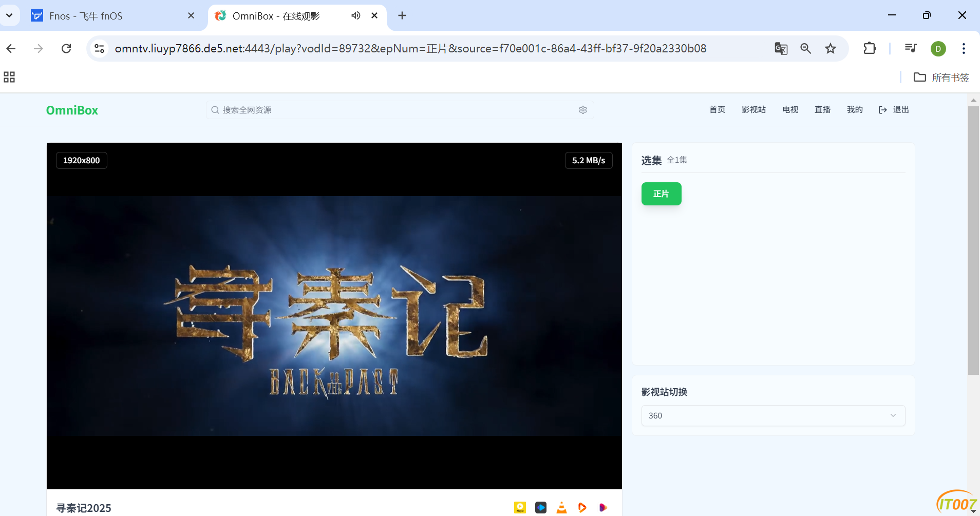Play using the blue nPlayer icon
Screen dimensions: 980x516
pyautogui.click(x=540, y=507)
